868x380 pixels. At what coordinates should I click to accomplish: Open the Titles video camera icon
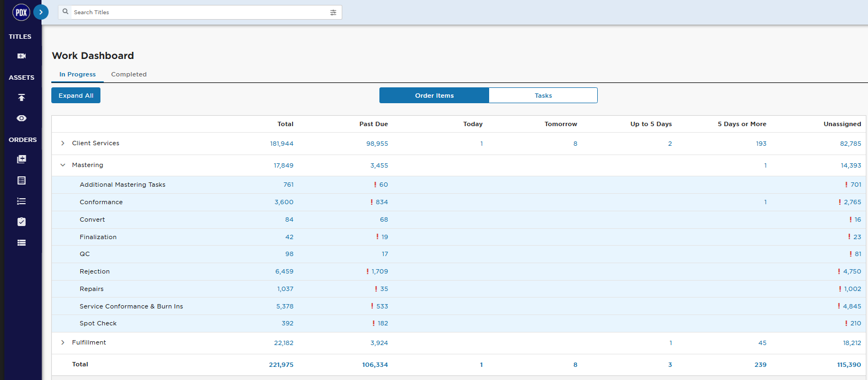tap(21, 56)
